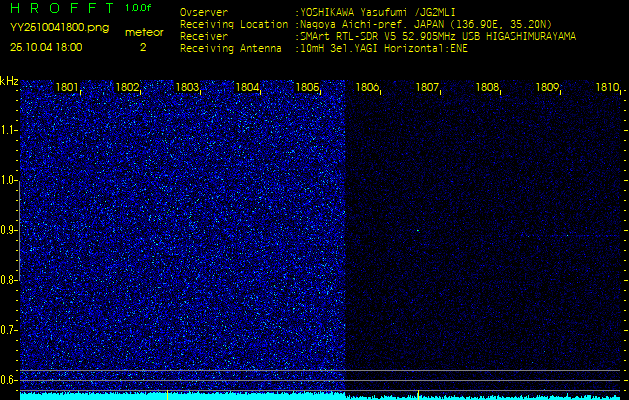Screen dimensions: 629x400
Task: Click the observer name YOSHIKAWA Yasufumi /JG2MLI
Action: [x=377, y=12]
